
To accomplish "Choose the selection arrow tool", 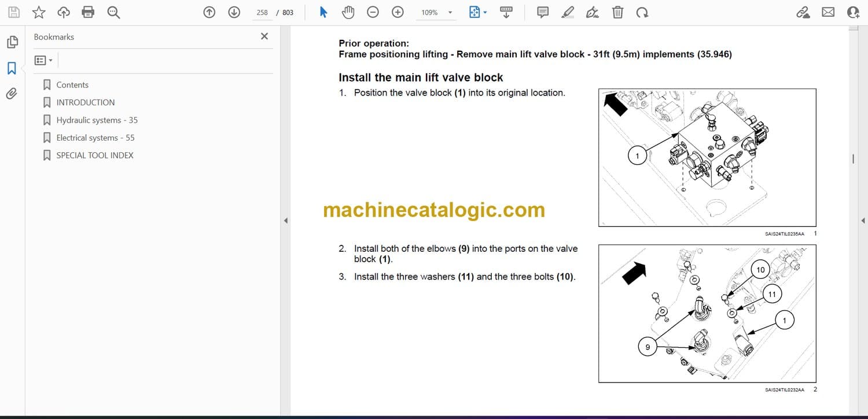I will (323, 12).
